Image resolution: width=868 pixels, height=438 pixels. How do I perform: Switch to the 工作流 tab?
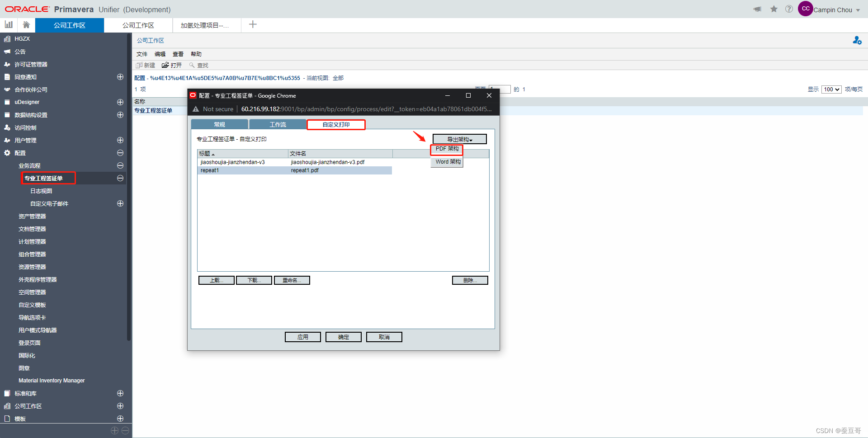coord(278,125)
